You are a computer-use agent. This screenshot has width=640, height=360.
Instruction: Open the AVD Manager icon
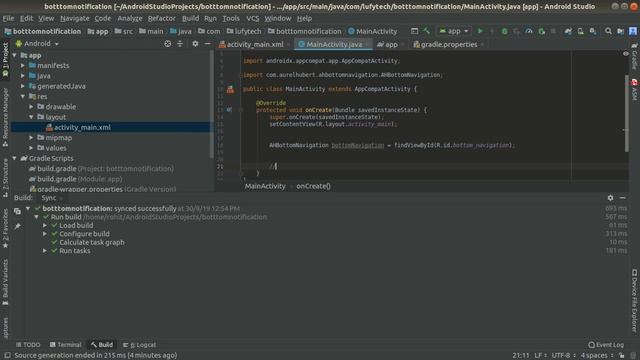click(x=580, y=31)
